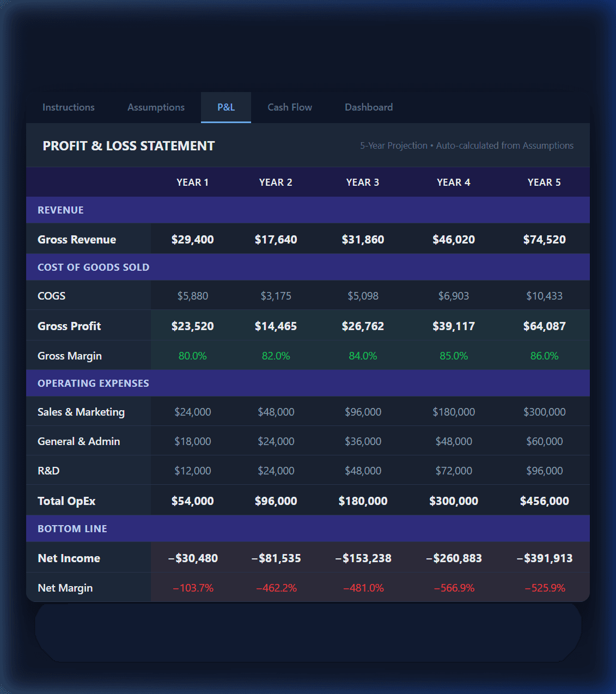
Task: Click the YEAR 5 column header
Action: click(544, 182)
